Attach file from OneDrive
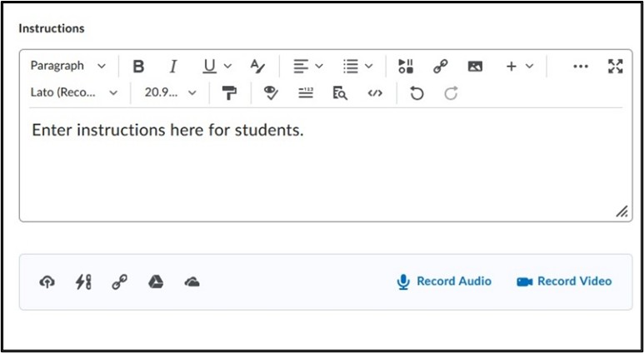Image resolution: width=644 pixels, height=353 pixels. click(x=192, y=281)
